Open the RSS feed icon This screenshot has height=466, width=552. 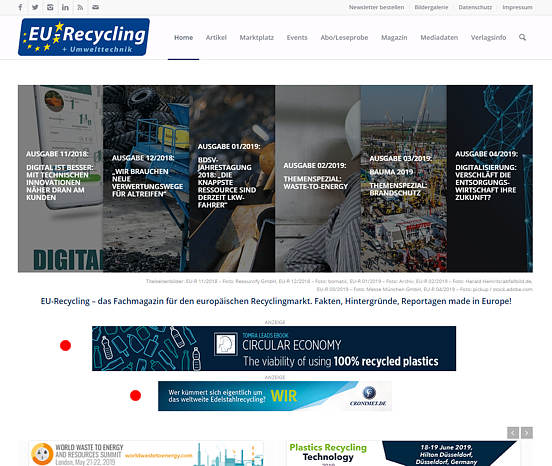80,7
